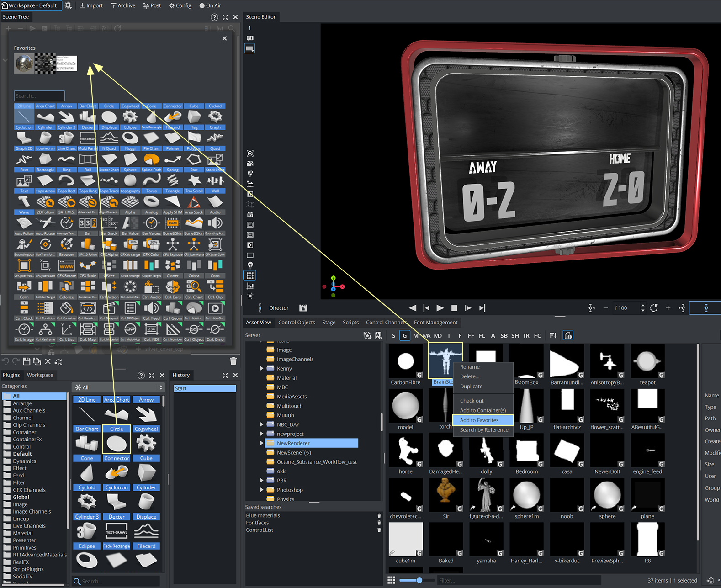Select the Cogwheel plugin icon
Image resolution: width=721 pixels, height=588 pixels.
click(146, 443)
